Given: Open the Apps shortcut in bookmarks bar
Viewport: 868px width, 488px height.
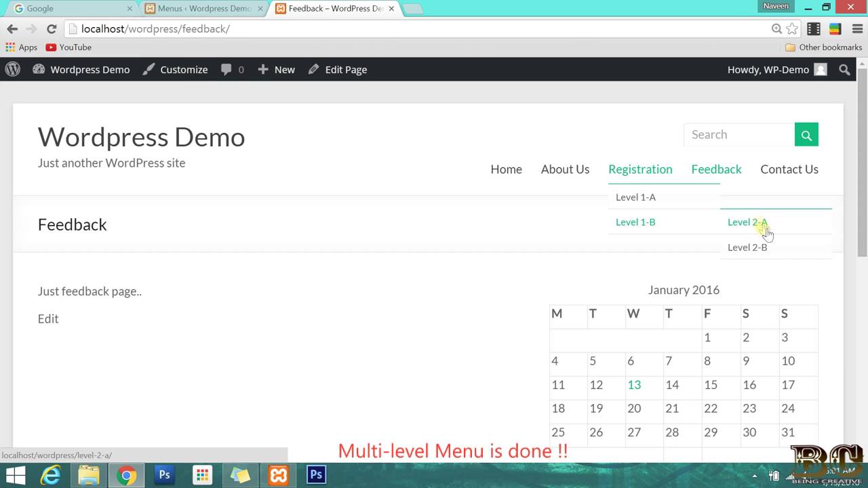Looking at the screenshot, I should coord(21,47).
